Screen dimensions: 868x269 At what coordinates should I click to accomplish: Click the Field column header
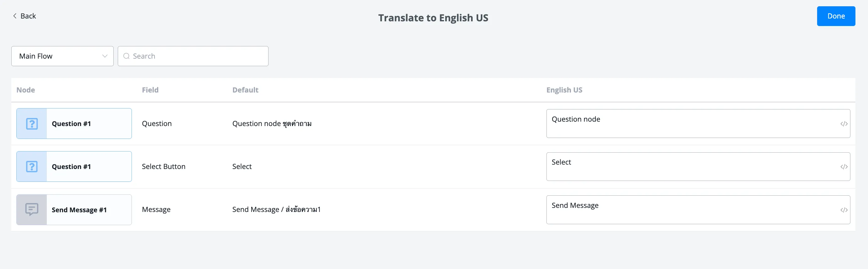(150, 90)
